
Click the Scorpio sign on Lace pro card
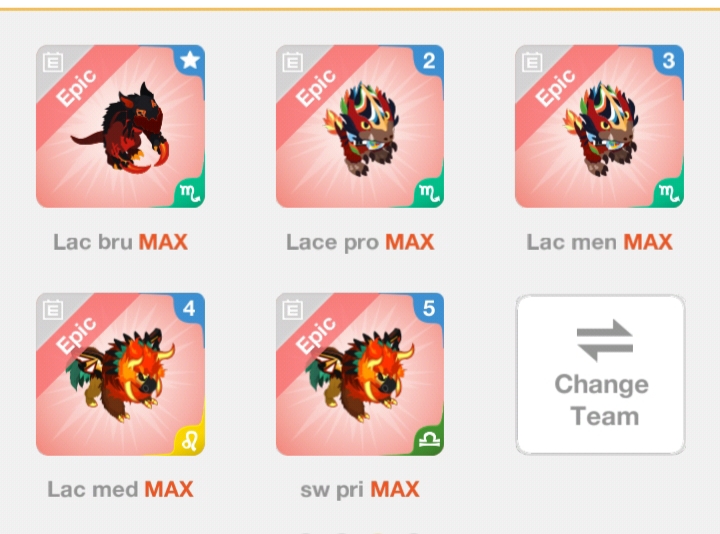click(x=430, y=193)
